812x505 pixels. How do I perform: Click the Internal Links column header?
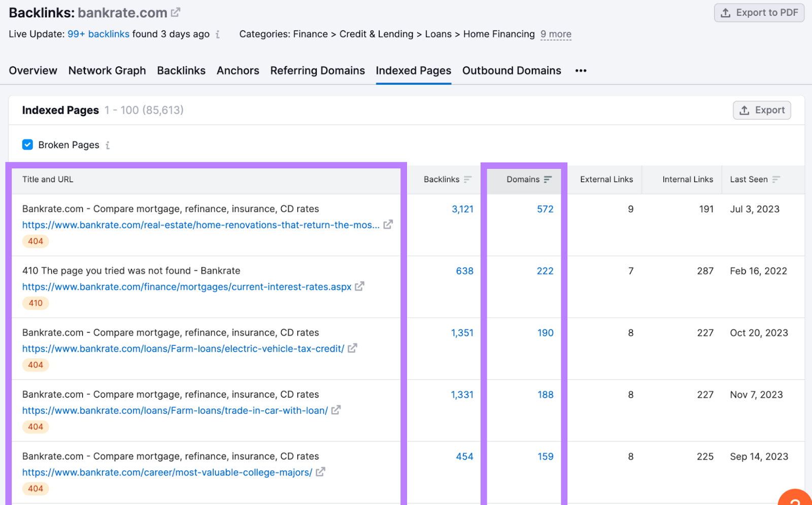(688, 179)
